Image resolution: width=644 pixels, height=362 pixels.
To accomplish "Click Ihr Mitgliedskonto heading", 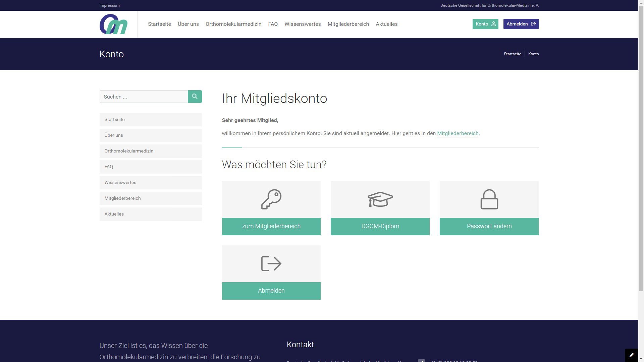I will 274,99.
